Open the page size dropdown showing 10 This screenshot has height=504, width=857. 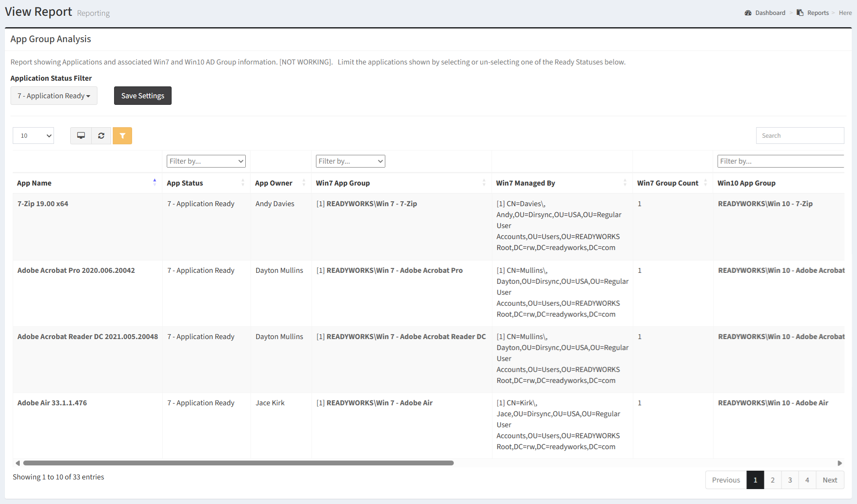tap(33, 136)
